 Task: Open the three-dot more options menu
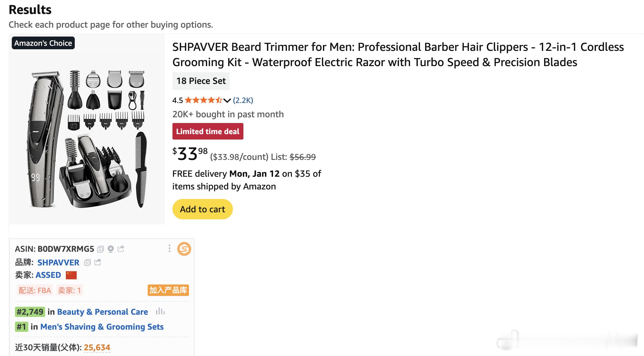pyautogui.click(x=169, y=248)
